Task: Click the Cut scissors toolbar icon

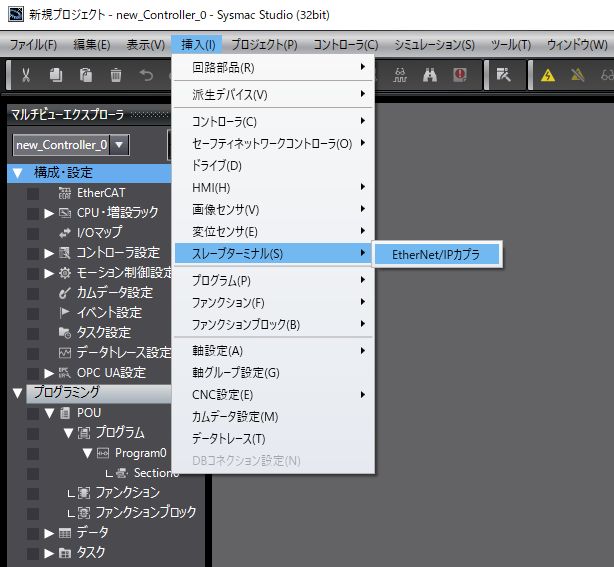Action: click(26, 74)
